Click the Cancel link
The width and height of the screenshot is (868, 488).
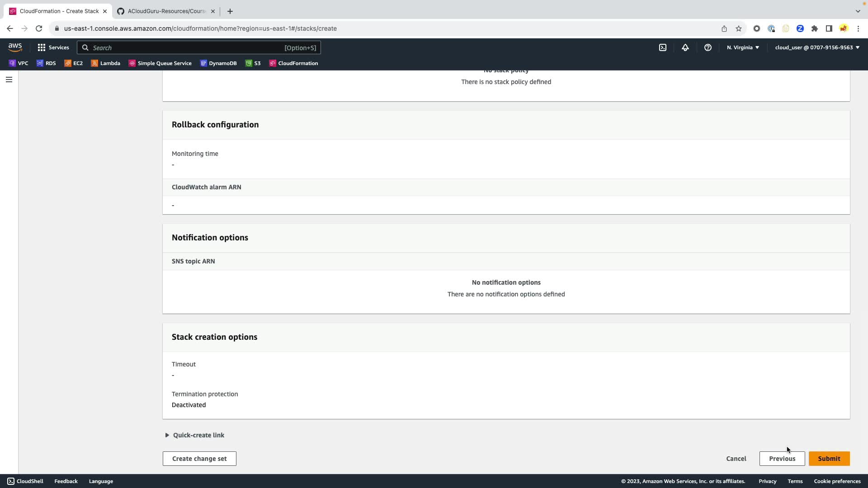click(x=736, y=459)
